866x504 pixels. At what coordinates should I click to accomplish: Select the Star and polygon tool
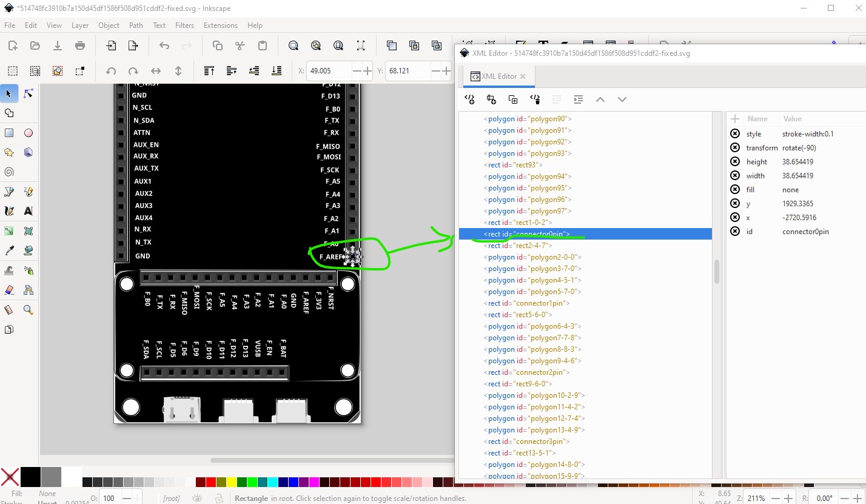9,152
